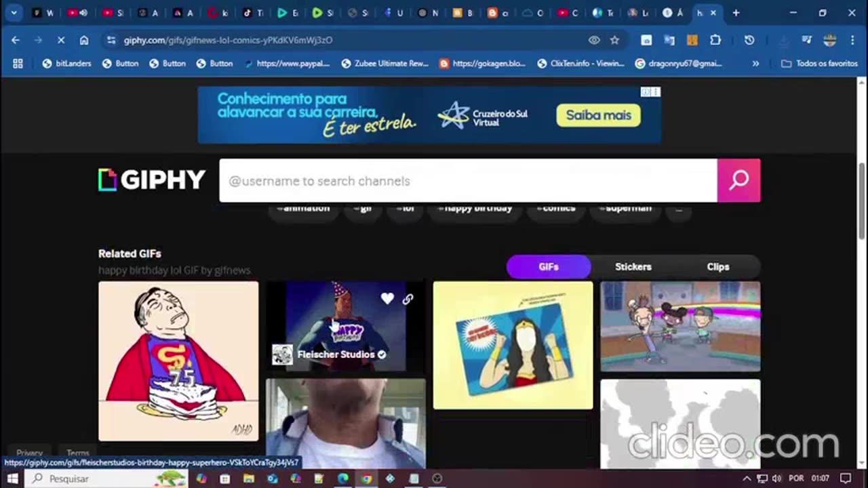Open gokagen blog bookmark
This screenshot has height=488, width=868.
coord(482,63)
